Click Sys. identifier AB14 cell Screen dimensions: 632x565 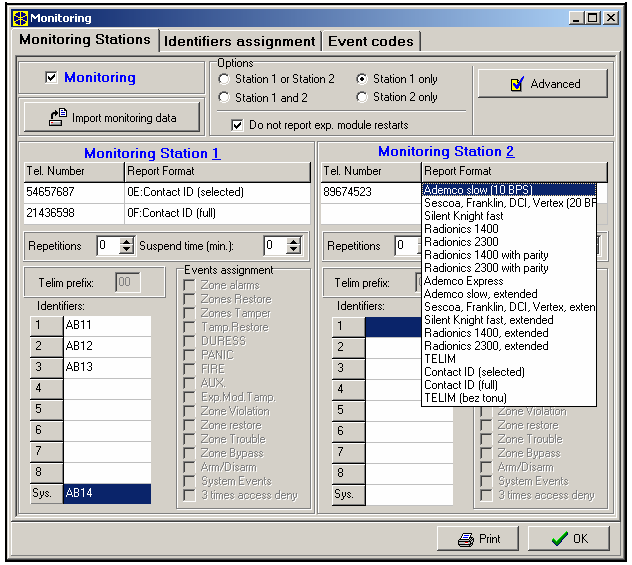[107, 493]
